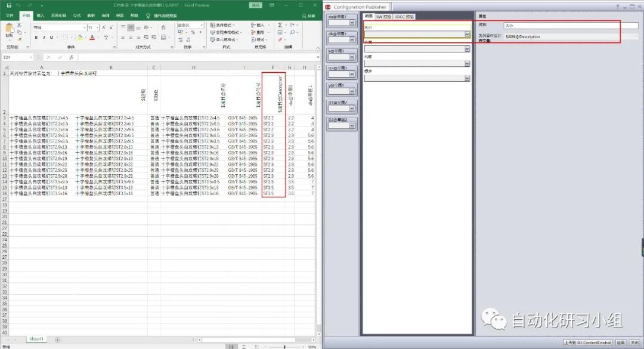Click the percent style icon

193,32
